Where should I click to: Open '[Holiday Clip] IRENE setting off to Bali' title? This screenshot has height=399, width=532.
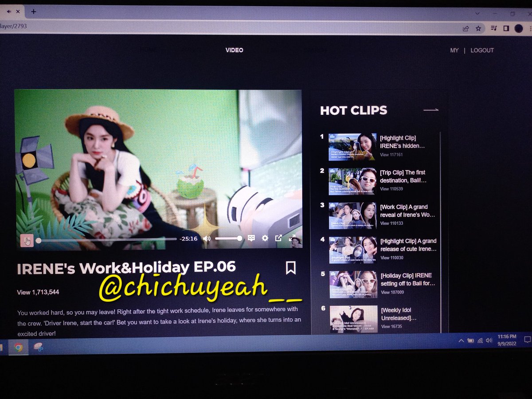[x=408, y=279]
